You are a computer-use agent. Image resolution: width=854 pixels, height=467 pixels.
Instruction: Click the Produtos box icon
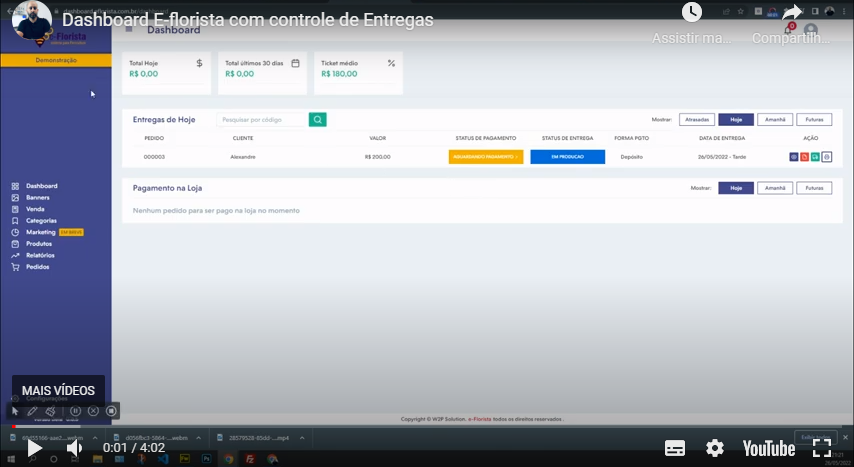click(x=15, y=244)
